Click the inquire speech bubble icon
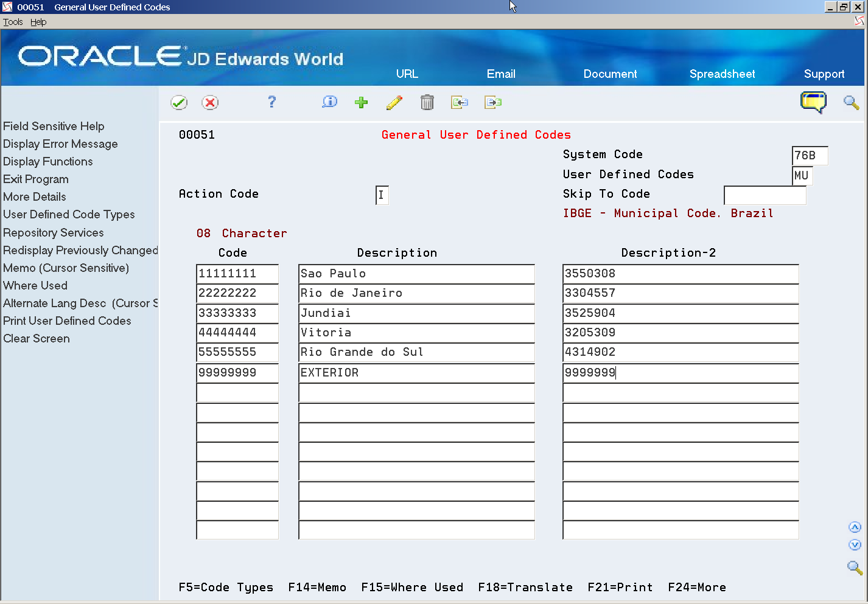 [x=329, y=102]
